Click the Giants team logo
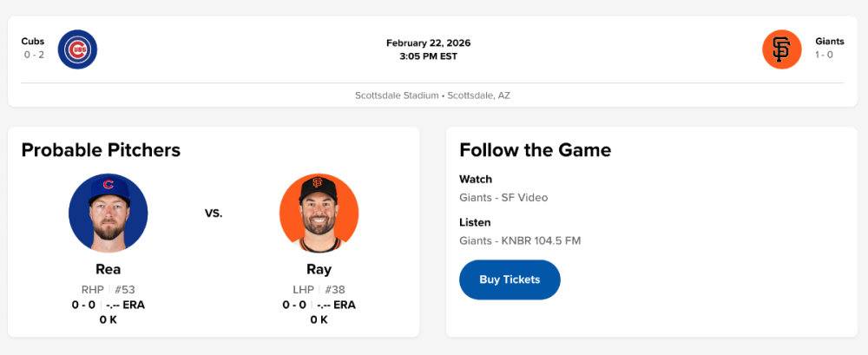 pos(781,49)
